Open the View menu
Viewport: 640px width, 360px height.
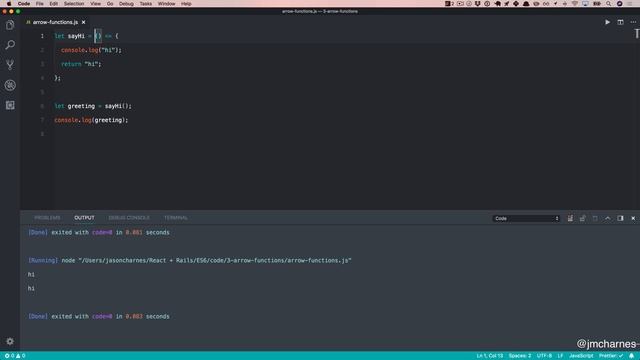(x=96, y=4)
